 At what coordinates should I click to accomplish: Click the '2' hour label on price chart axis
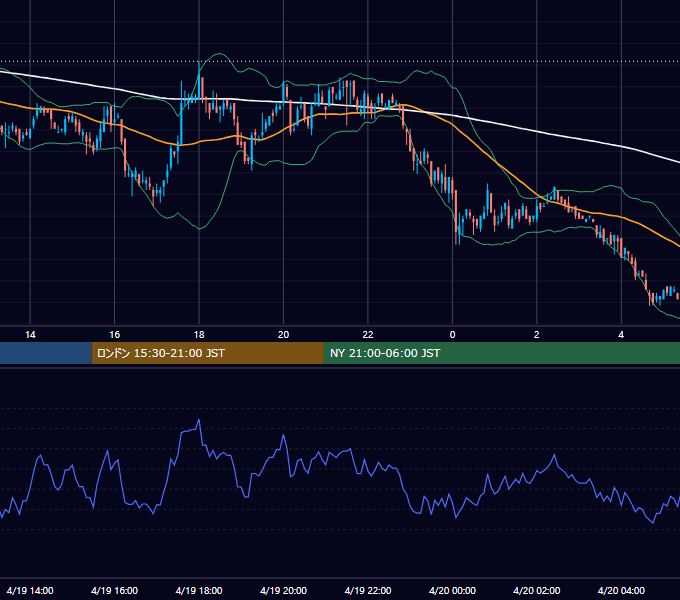(536, 335)
